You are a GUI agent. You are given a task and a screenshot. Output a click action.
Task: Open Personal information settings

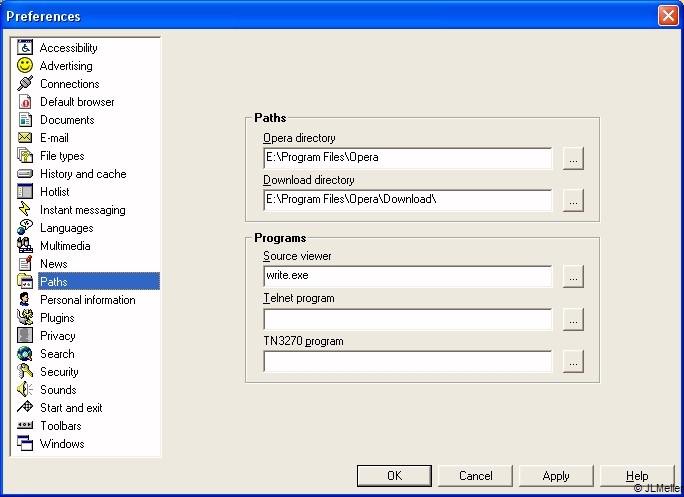point(88,300)
